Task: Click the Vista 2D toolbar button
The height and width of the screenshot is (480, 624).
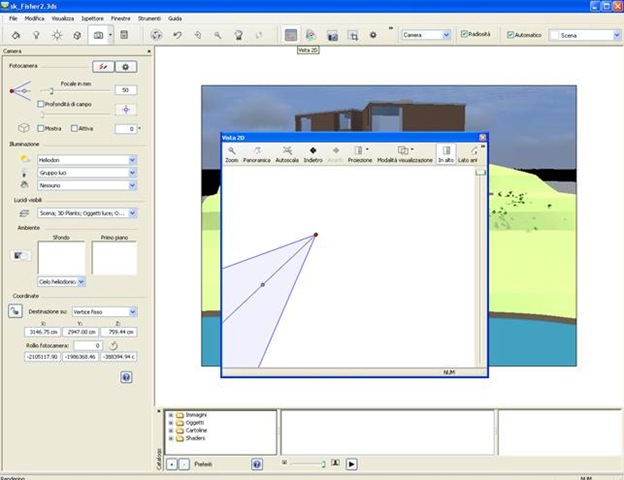Action: (290, 35)
